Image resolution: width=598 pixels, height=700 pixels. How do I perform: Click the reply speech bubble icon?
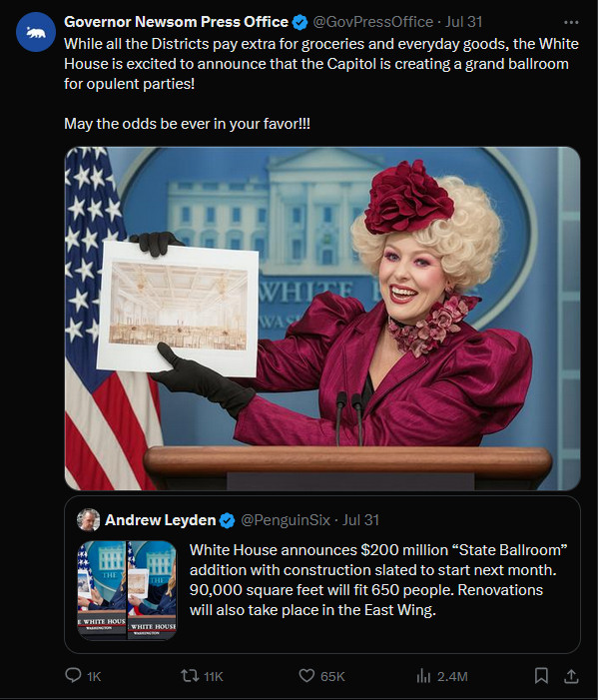click(x=73, y=675)
